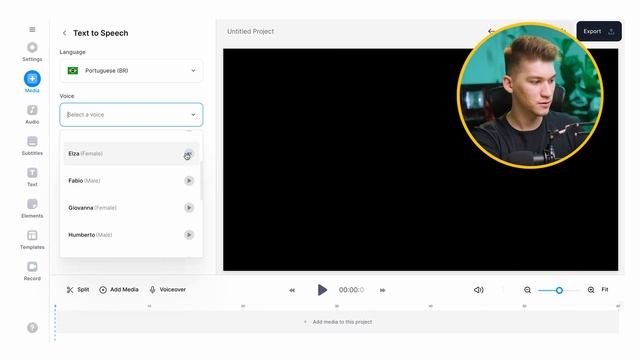This screenshot has width=640, height=360.
Task: Choose the Giovanna (Female) voice
Action: coord(131,208)
